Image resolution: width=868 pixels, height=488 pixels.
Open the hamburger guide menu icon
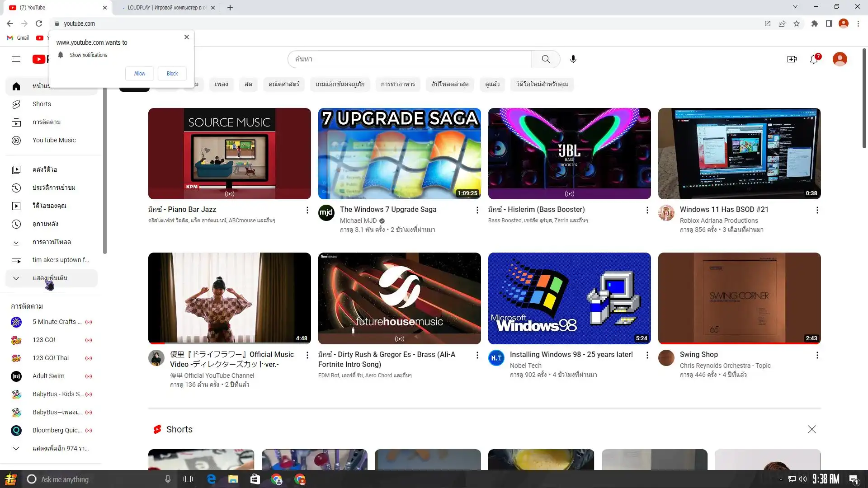[16, 59]
